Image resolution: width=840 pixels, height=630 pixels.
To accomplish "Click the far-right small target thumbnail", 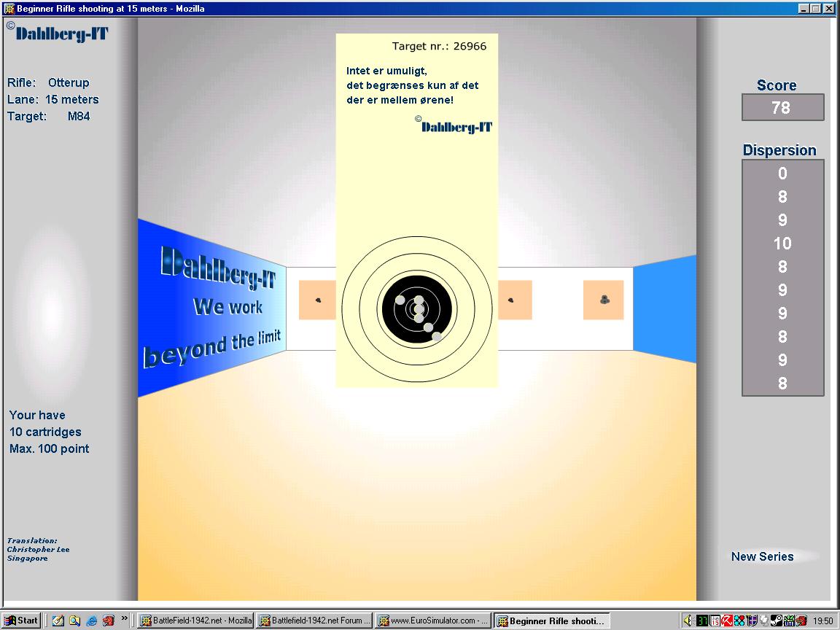I will pyautogui.click(x=603, y=300).
